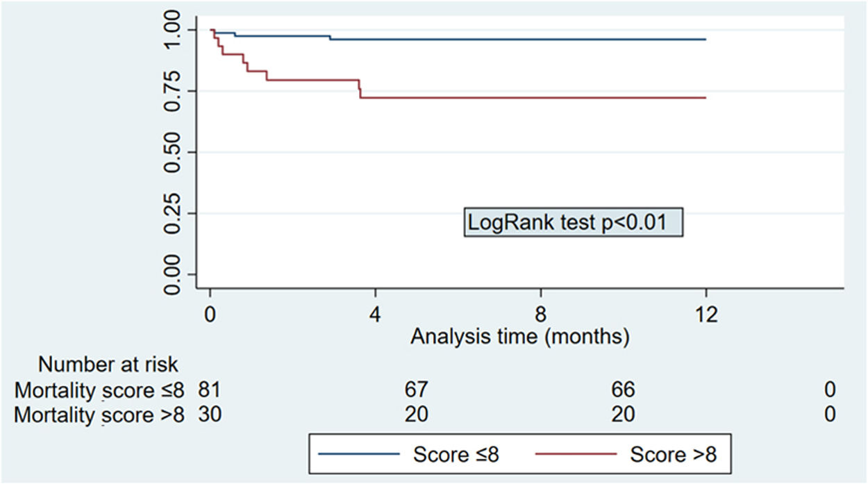Screen dimensions: 868x484
Task: Click the Analysis time (months) axis title
Action: [x=520, y=337]
